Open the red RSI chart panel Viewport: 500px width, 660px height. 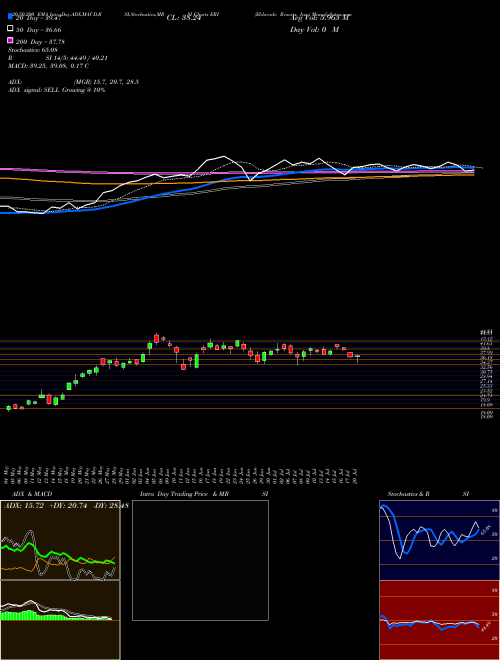(x=439, y=620)
